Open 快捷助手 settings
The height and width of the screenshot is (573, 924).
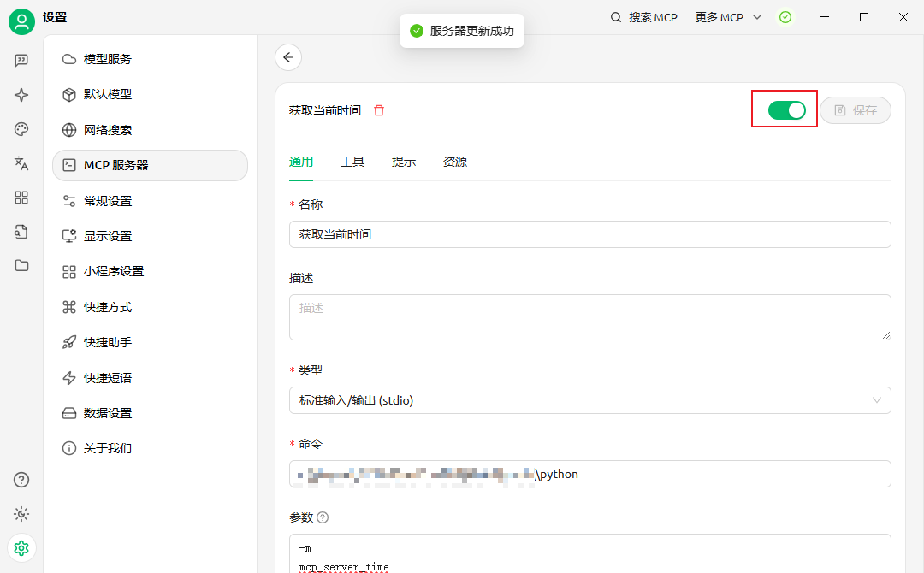coord(150,342)
